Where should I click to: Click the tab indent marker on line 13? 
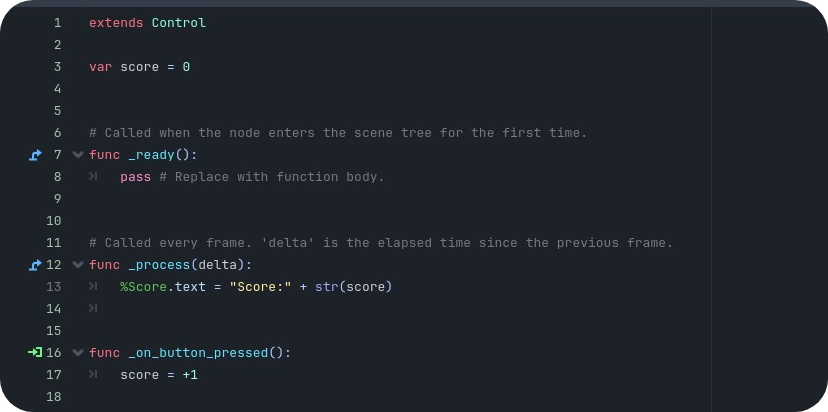(x=93, y=286)
